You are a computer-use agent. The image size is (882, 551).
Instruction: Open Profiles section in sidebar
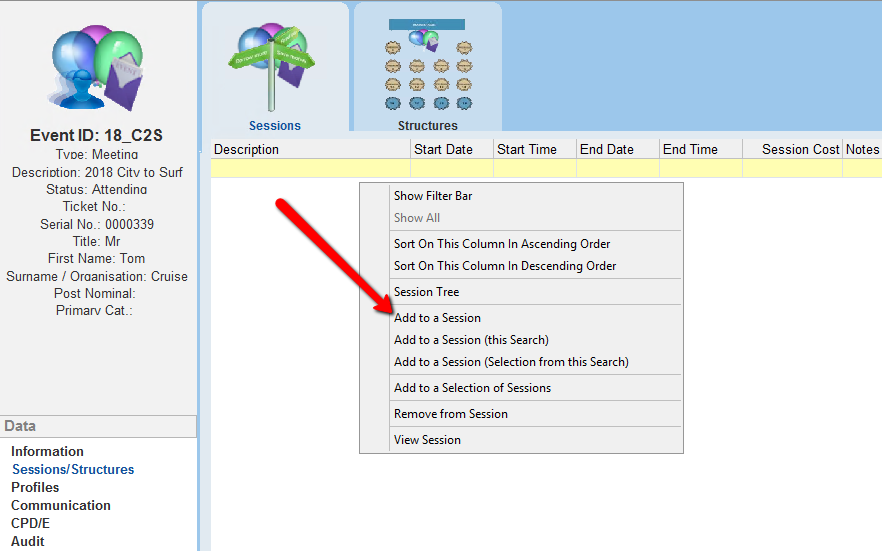(35, 488)
